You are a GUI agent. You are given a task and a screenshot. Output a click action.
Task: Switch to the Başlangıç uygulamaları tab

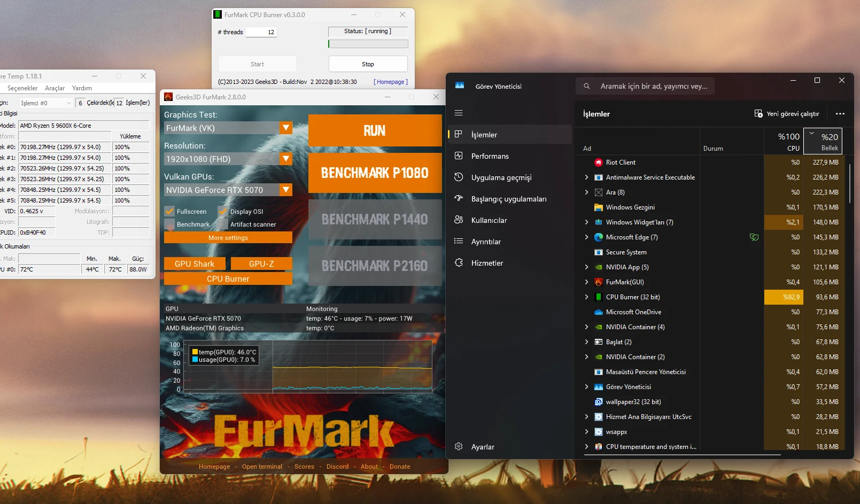[x=510, y=198]
